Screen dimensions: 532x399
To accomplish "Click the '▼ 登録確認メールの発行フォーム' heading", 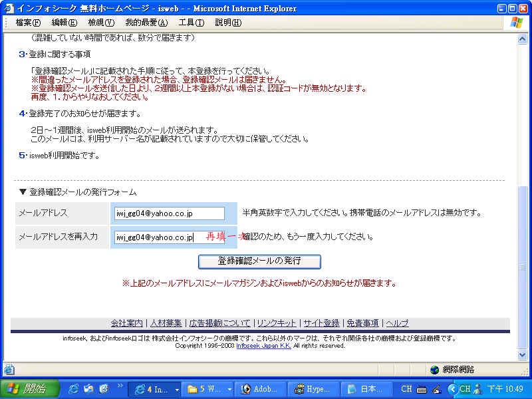I will click(78, 192).
